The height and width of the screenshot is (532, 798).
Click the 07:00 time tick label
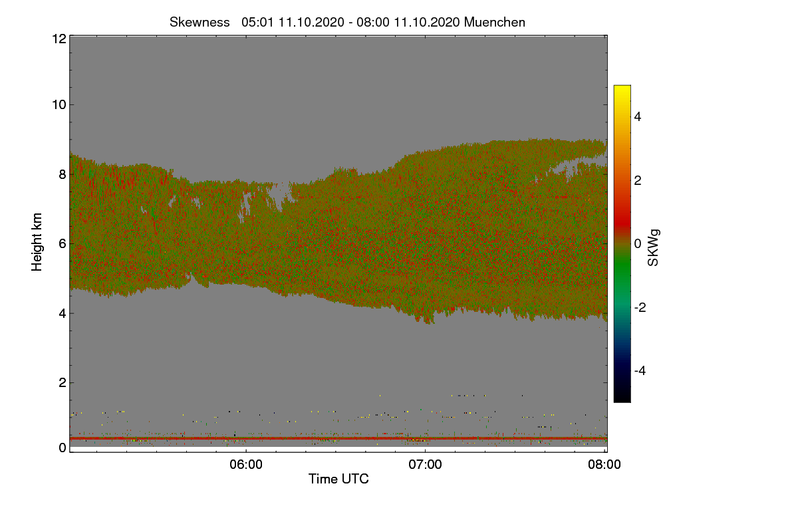[x=426, y=465]
